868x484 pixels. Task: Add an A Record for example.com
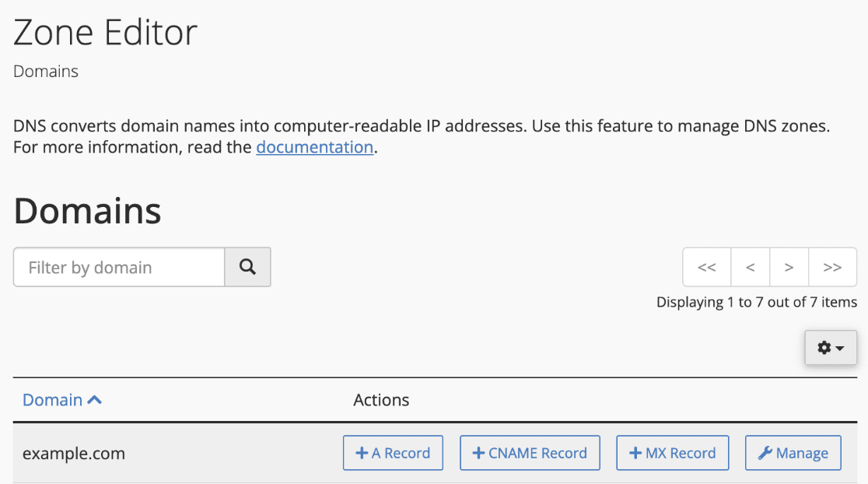393,453
